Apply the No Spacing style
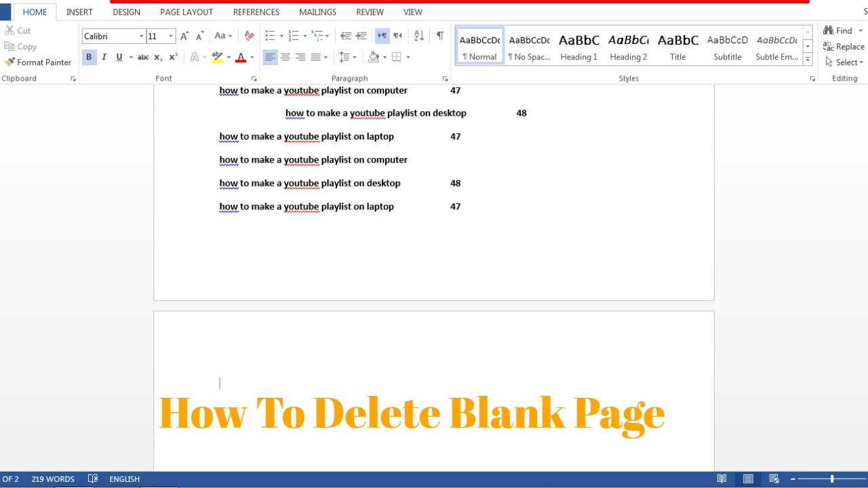 [530, 46]
